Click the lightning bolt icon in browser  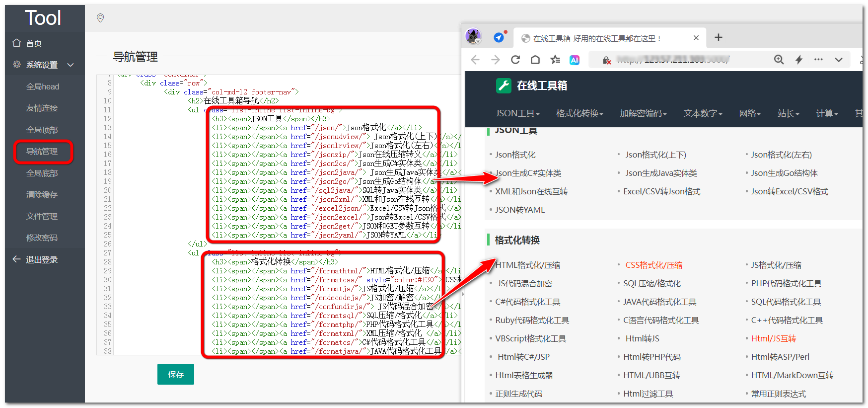[799, 60]
